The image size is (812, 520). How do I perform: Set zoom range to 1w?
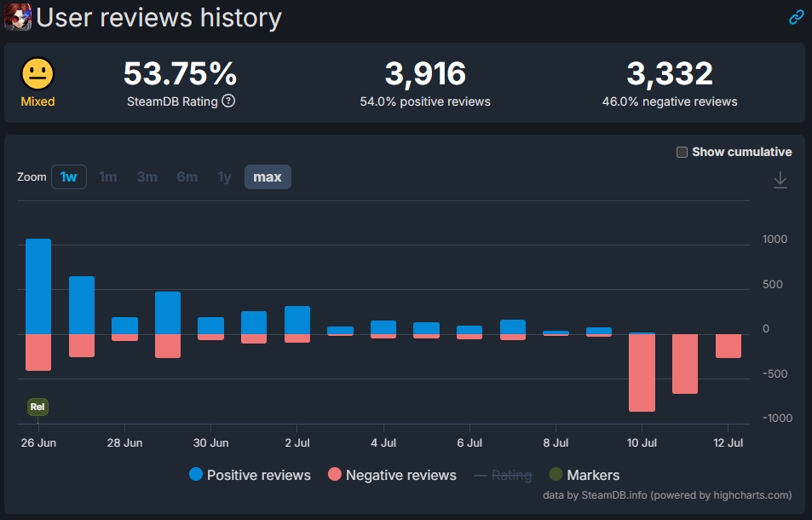pos(69,177)
